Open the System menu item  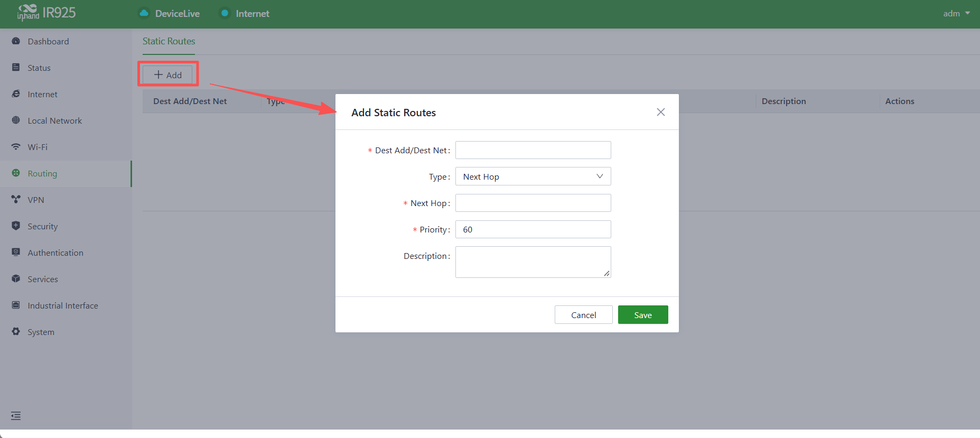pyautogui.click(x=66, y=332)
